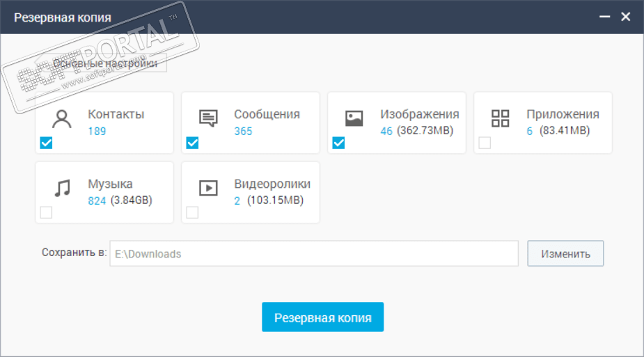
Task: Click the Сообщения label
Action: point(267,114)
